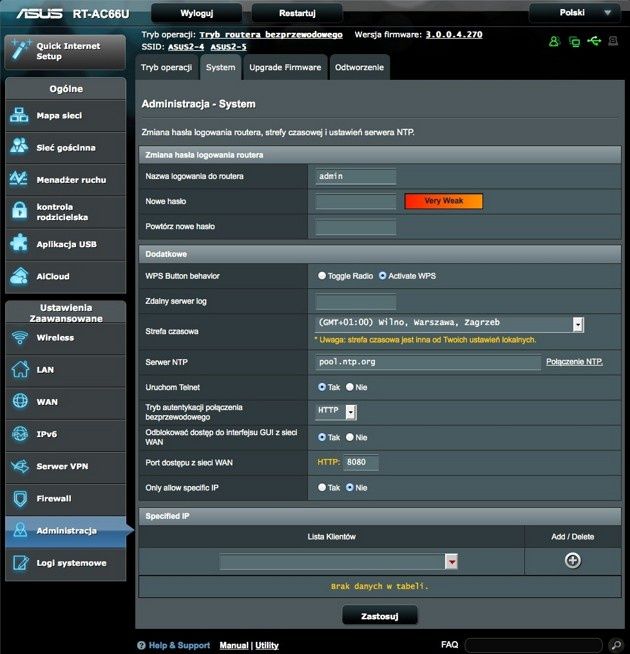This screenshot has height=654, width=630.
Task: Click the Mapa sieci network map icon
Action: (19, 115)
